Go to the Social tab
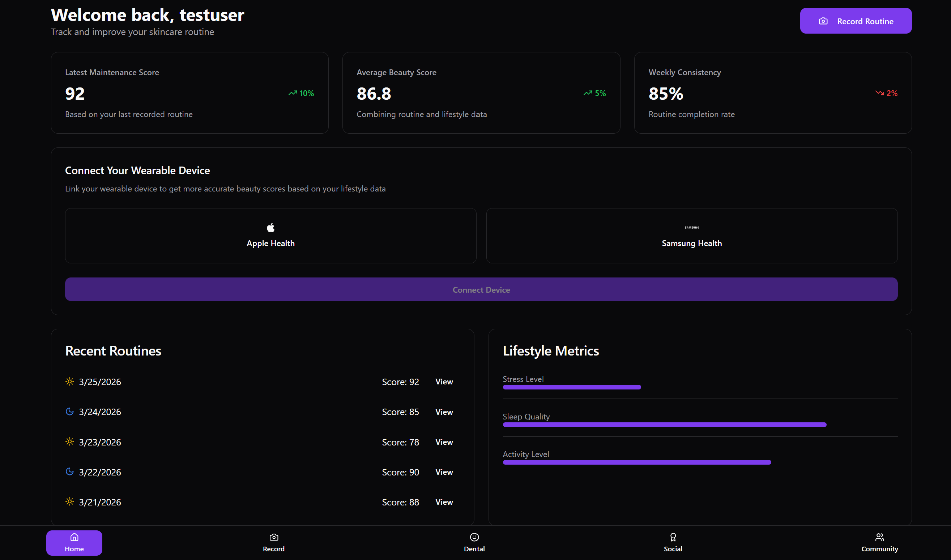 (x=673, y=543)
